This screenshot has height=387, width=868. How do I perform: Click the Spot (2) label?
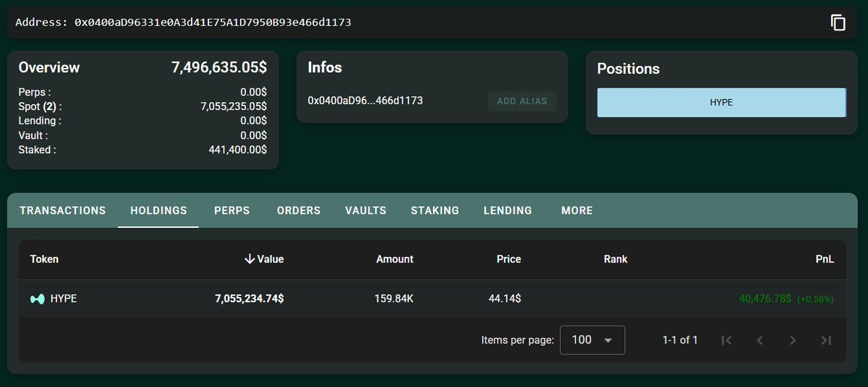coord(38,106)
